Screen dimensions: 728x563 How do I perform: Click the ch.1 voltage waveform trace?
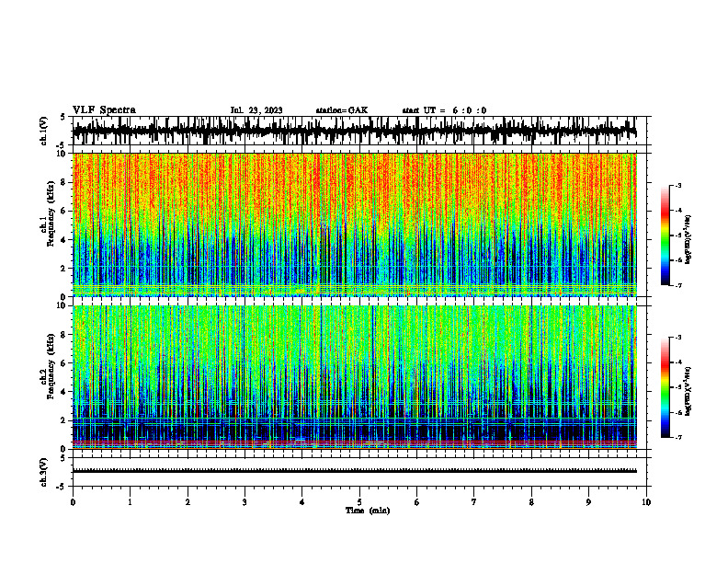355,131
